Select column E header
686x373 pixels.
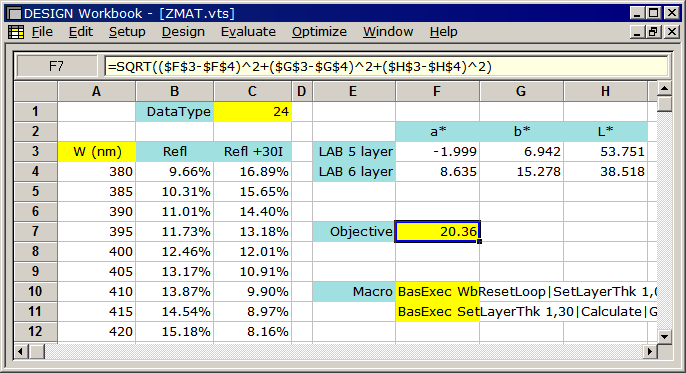pyautogui.click(x=354, y=91)
